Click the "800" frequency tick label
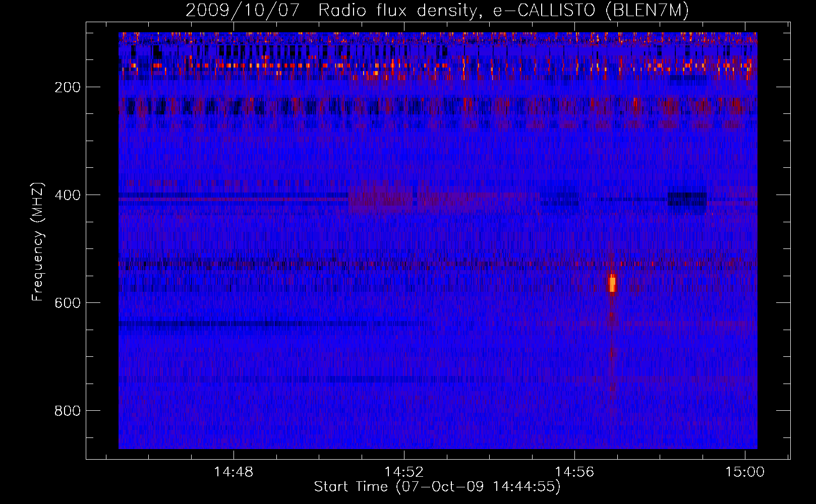This screenshot has width=816, height=504. tap(68, 411)
